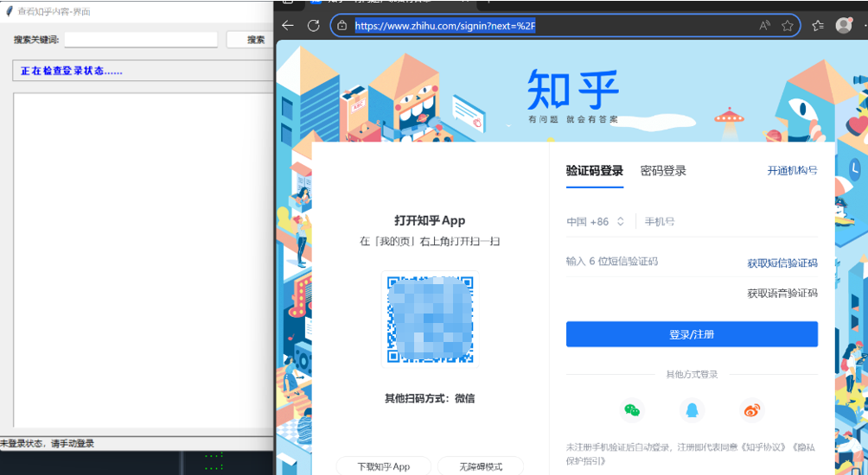Open read aloud icon in address bar

(x=764, y=25)
